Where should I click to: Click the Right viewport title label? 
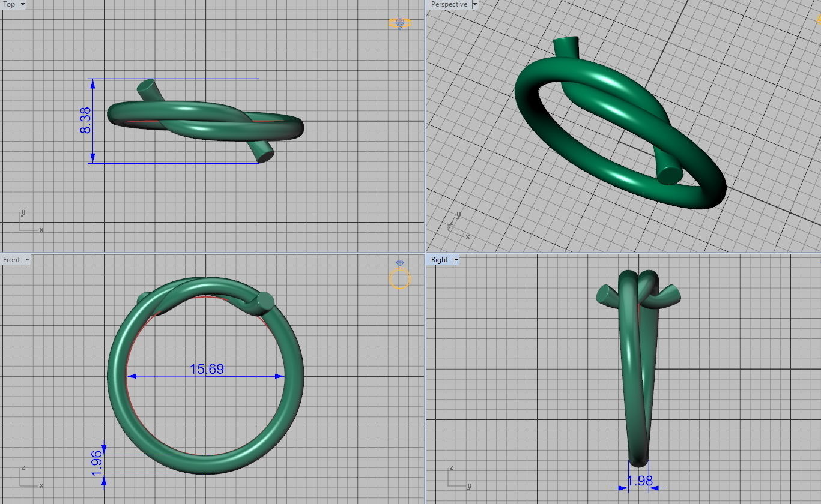(440, 260)
